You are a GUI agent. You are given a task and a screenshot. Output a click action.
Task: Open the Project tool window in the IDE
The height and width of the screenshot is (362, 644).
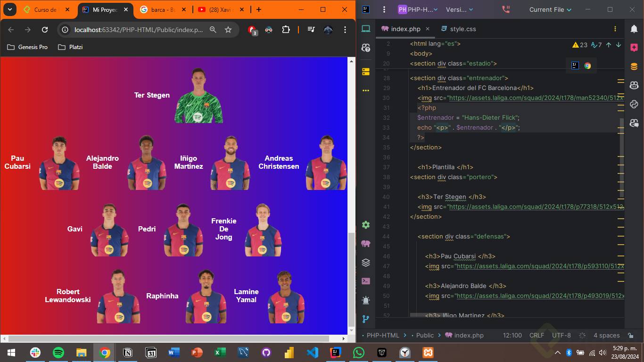click(x=366, y=29)
